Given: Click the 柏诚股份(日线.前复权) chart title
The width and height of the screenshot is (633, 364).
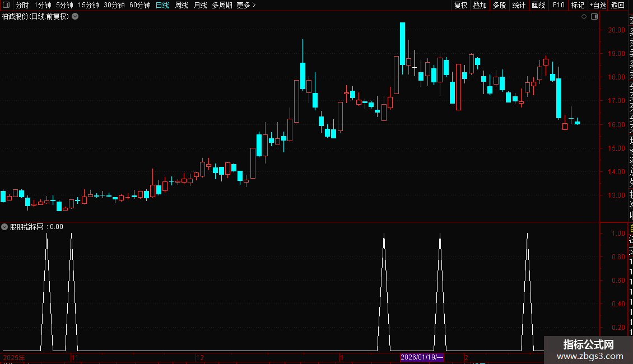Looking at the screenshot, I should tap(35, 17).
